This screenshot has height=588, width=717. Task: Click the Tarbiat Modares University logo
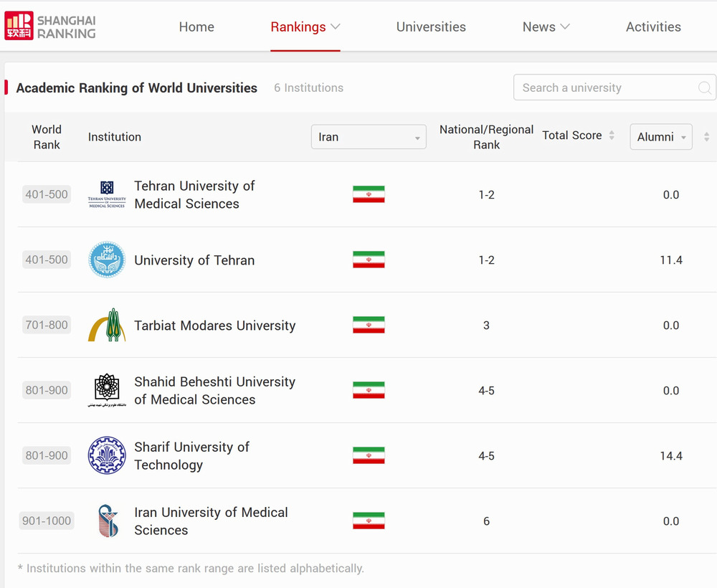tap(107, 325)
